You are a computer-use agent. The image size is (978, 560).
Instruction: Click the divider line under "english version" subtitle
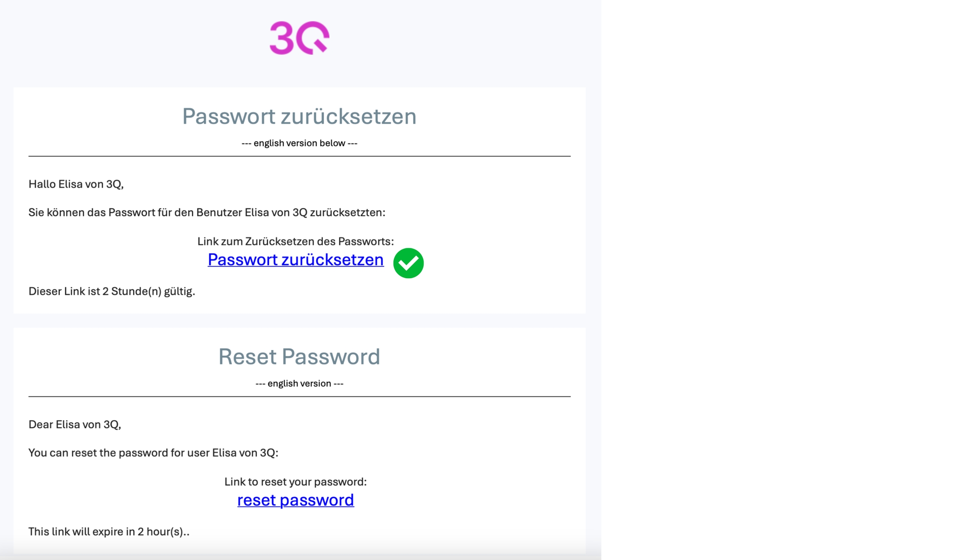pyautogui.click(x=299, y=397)
